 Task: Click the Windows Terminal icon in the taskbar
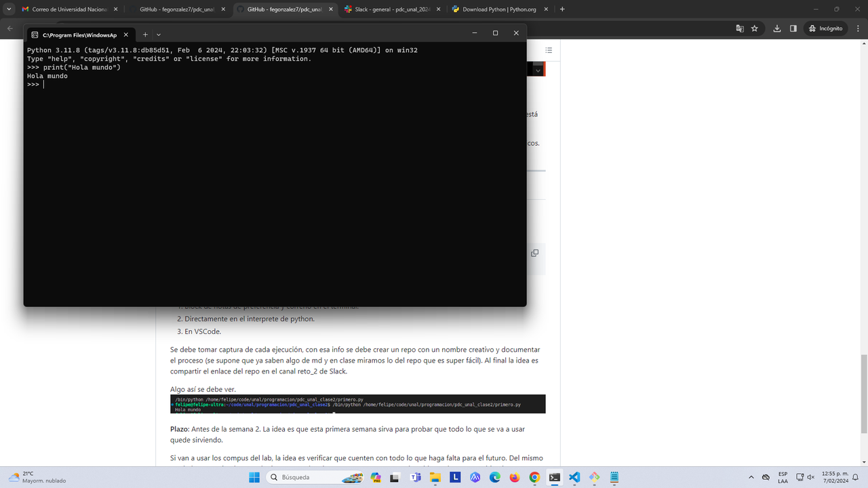(554, 477)
